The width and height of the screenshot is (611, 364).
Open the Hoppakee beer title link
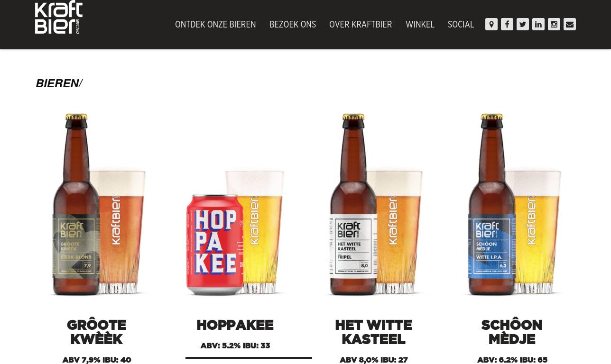coord(235,325)
